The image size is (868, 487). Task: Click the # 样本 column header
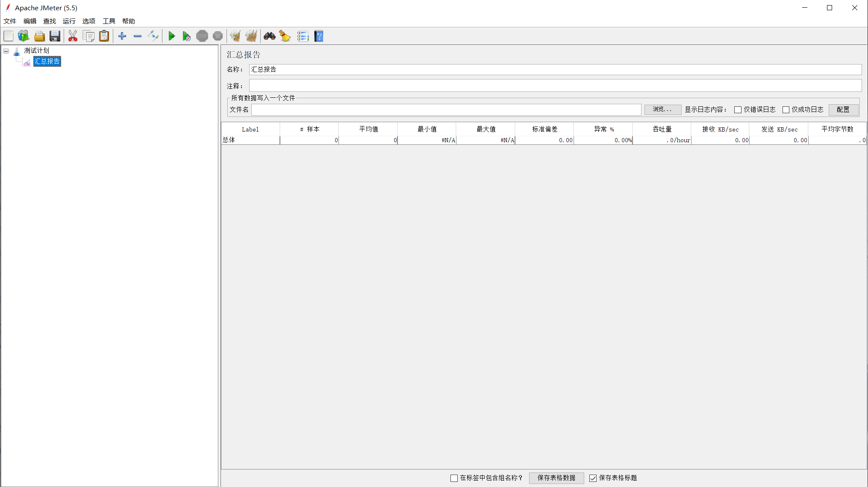(x=309, y=129)
